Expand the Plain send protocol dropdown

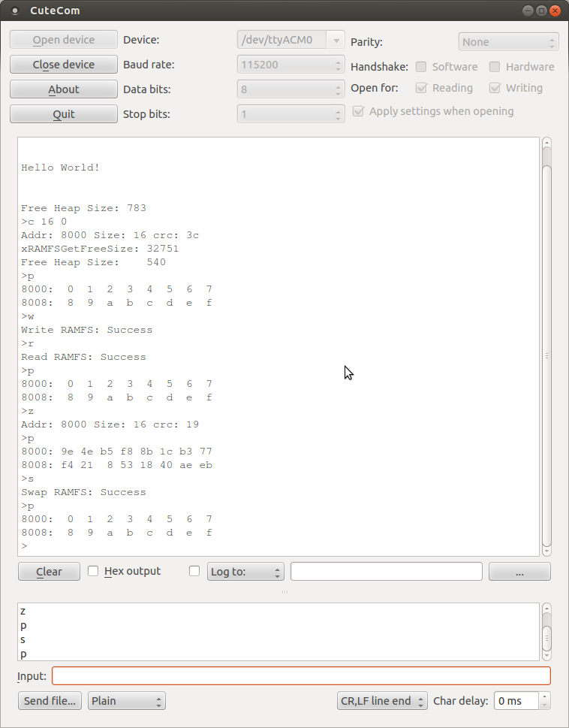(x=126, y=701)
